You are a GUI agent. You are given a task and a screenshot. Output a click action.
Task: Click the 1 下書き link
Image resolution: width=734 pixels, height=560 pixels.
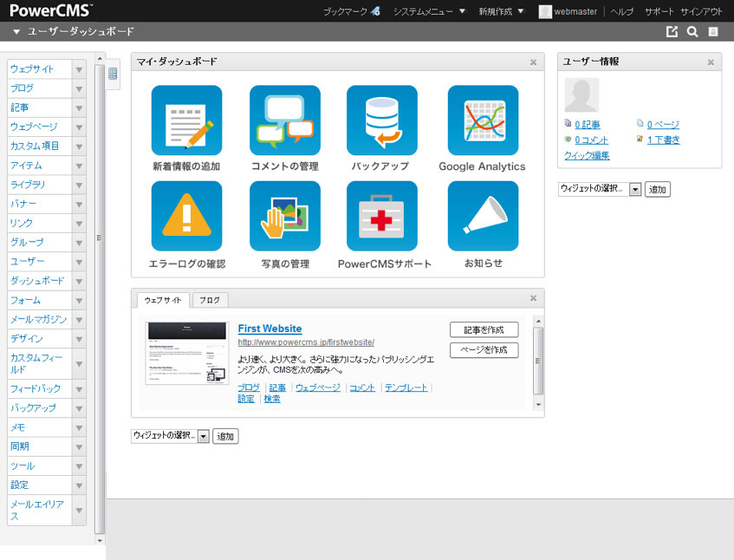click(x=663, y=140)
